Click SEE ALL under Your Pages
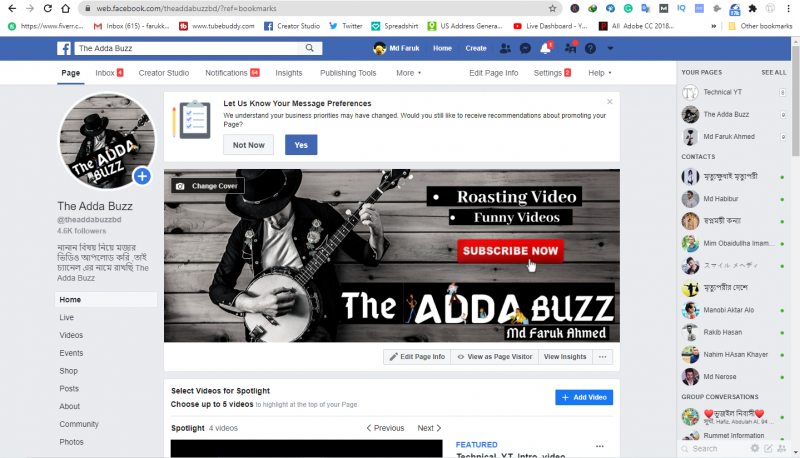This screenshot has height=458, width=800. 773,72
